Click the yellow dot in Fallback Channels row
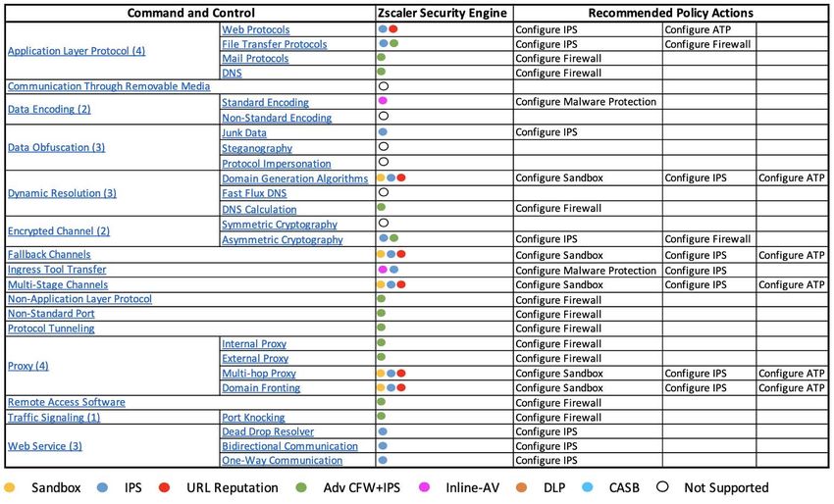 pyautogui.click(x=381, y=254)
